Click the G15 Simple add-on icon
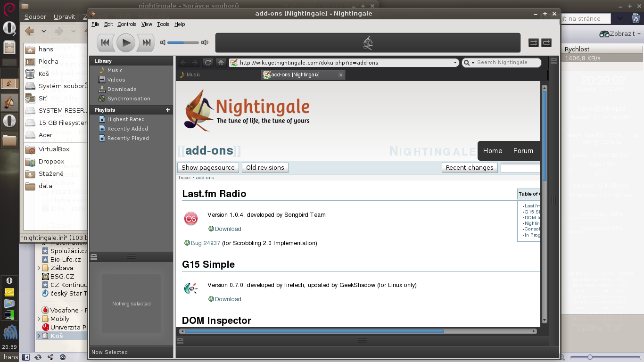This screenshot has width=644, height=362. click(191, 288)
